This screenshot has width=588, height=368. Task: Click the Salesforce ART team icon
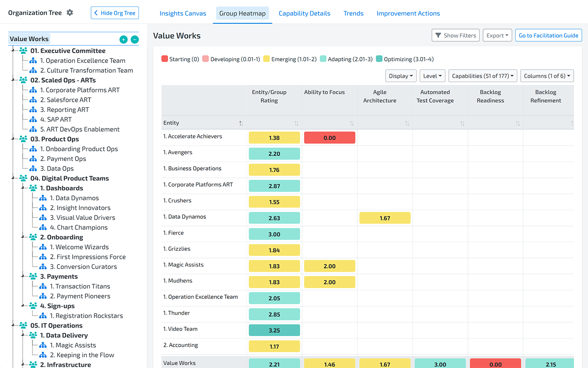pos(33,100)
